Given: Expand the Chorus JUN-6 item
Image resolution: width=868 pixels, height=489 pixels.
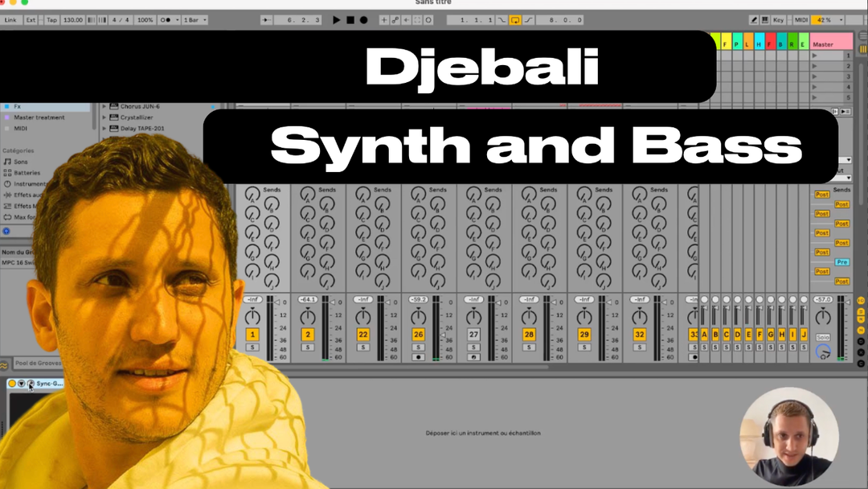Looking at the screenshot, I should coord(104,106).
